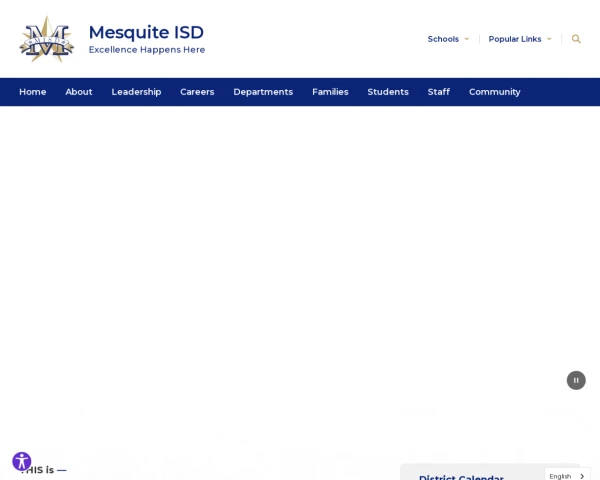Open the About menu

[79, 92]
